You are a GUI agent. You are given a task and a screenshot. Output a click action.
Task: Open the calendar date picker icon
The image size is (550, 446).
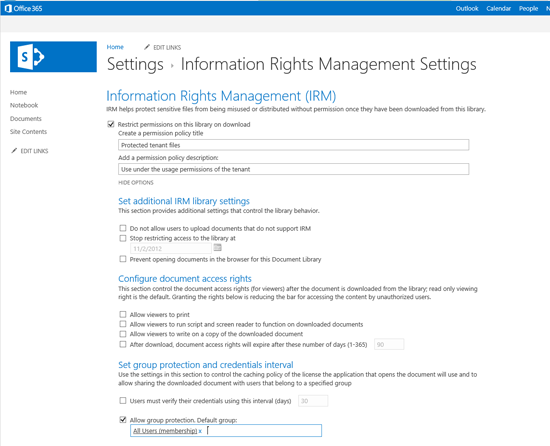(217, 248)
